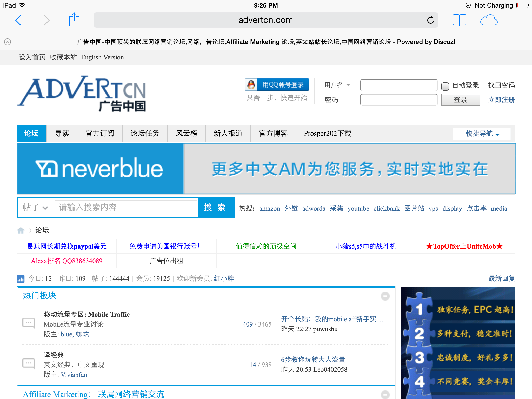Open Safari bookmarks book icon
This screenshot has height=399, width=532.
(x=459, y=20)
